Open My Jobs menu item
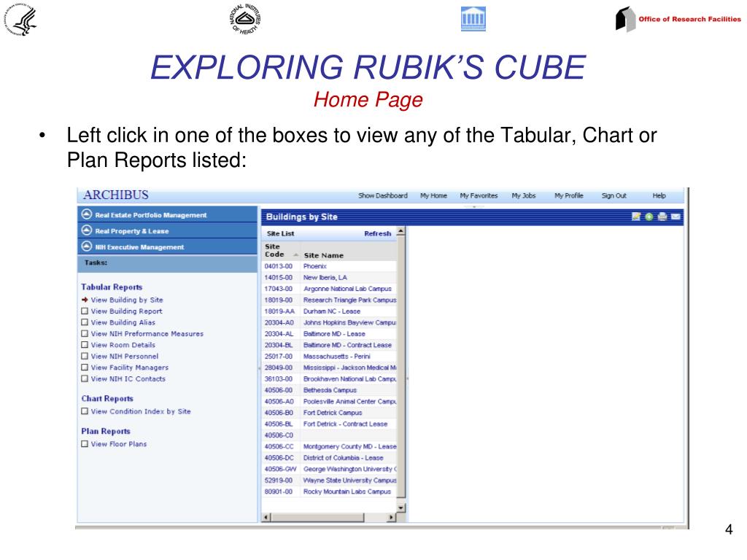Screen dimensions: 747x560 (x=524, y=195)
